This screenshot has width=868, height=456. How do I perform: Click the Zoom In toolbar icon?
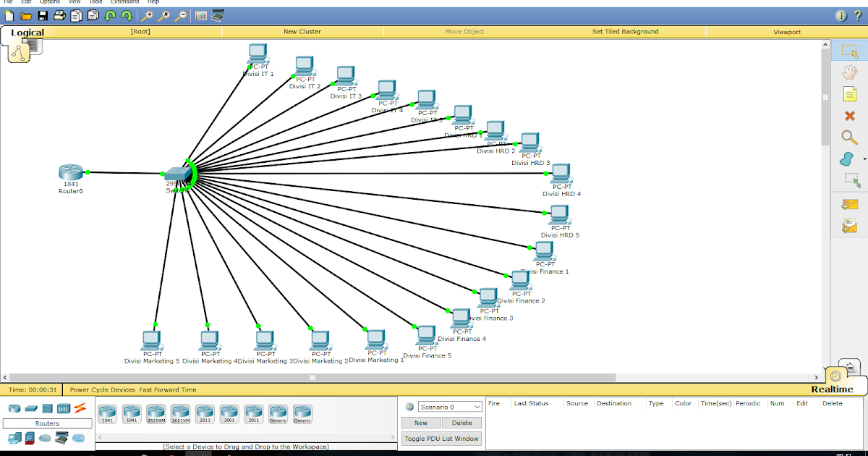(x=146, y=15)
